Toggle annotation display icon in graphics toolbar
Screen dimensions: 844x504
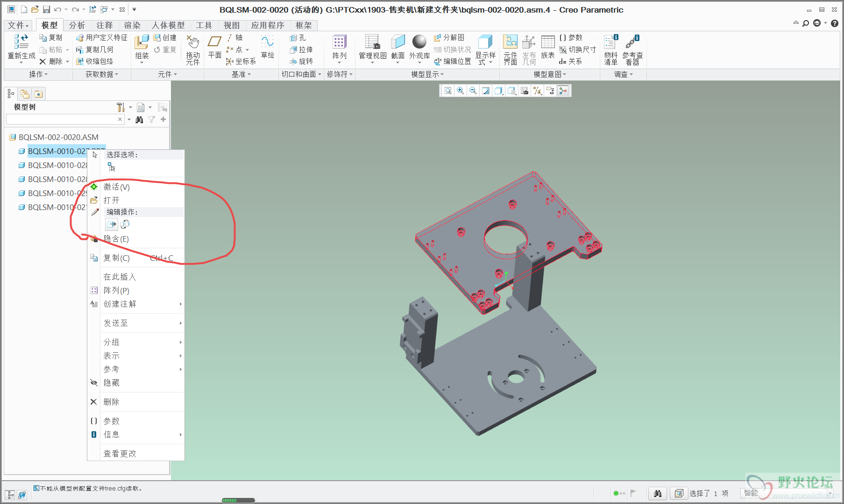pyautogui.click(x=550, y=91)
